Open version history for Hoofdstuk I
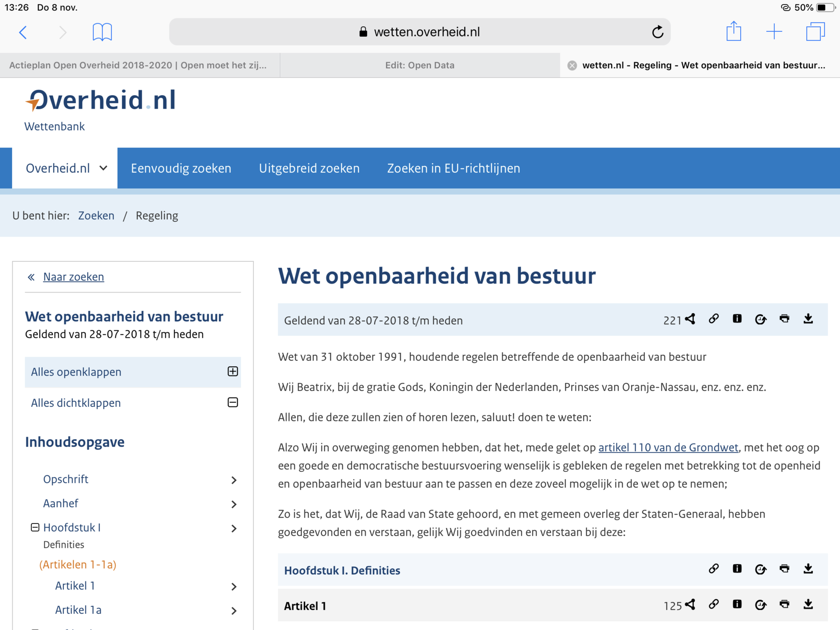Image resolution: width=840 pixels, height=630 pixels. click(x=761, y=569)
